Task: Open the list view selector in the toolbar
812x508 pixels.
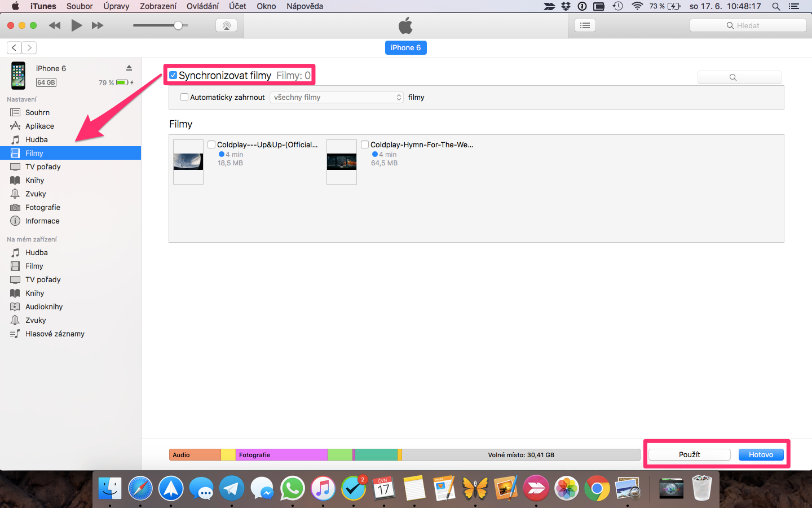Action: [585, 25]
